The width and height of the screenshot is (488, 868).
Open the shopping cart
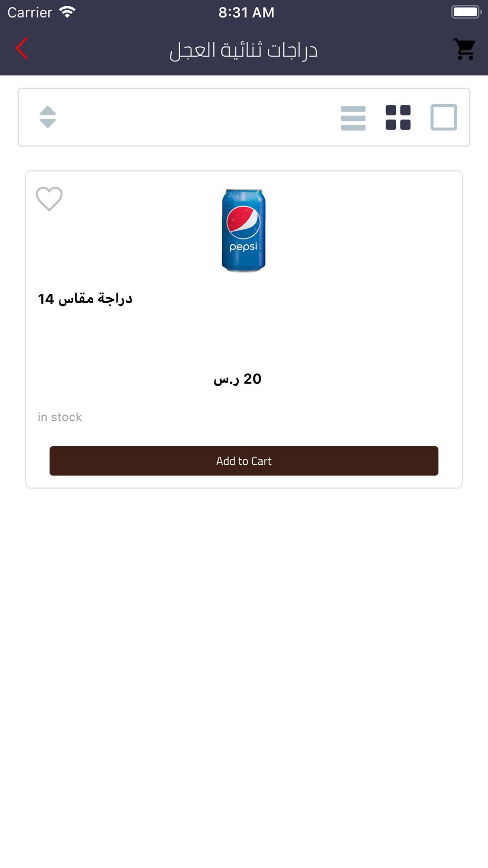point(465,49)
